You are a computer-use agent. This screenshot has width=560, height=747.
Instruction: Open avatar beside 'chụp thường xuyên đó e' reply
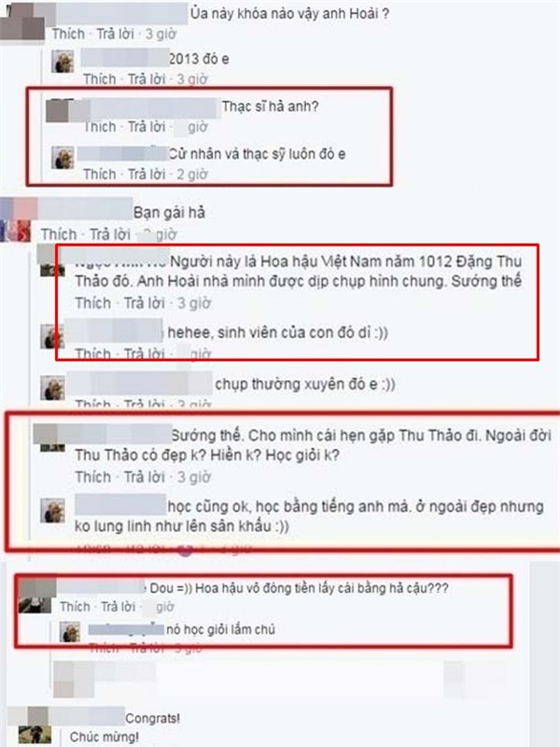coord(52,388)
